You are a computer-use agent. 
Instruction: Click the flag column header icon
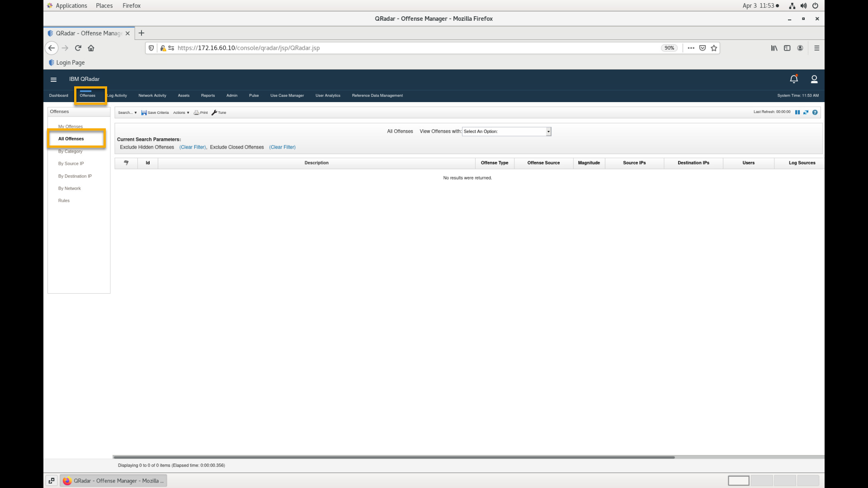[126, 163]
